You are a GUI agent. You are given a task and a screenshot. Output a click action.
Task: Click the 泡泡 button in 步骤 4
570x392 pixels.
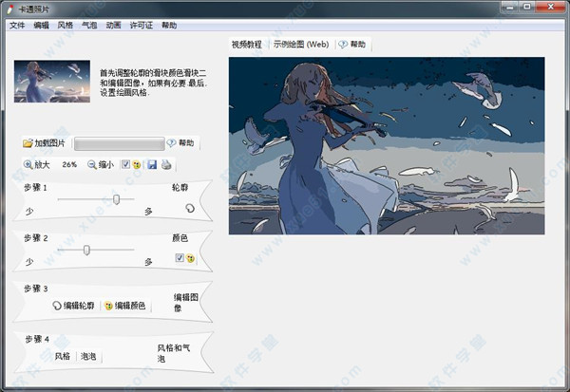pyautogui.click(x=88, y=356)
